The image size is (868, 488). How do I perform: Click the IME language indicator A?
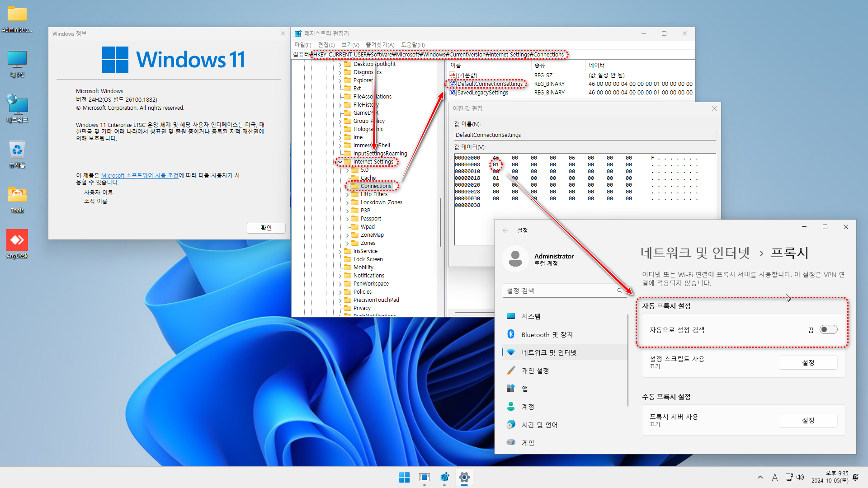(774, 477)
